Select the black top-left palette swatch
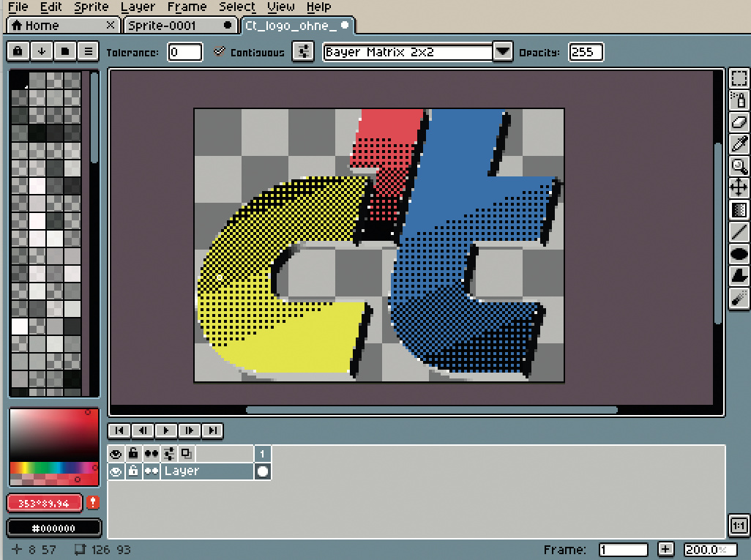The image size is (751, 560). coord(19,80)
